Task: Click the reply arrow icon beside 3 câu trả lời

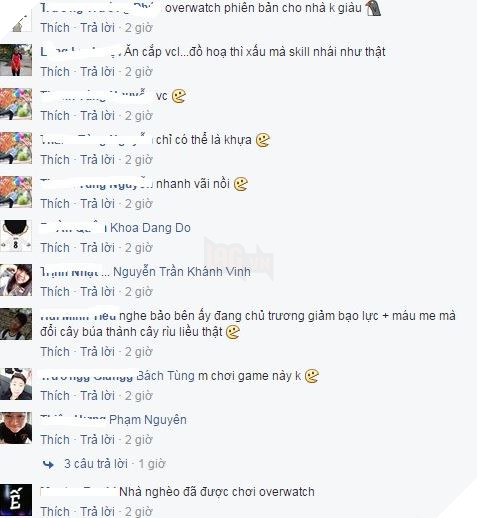Action: [49, 464]
